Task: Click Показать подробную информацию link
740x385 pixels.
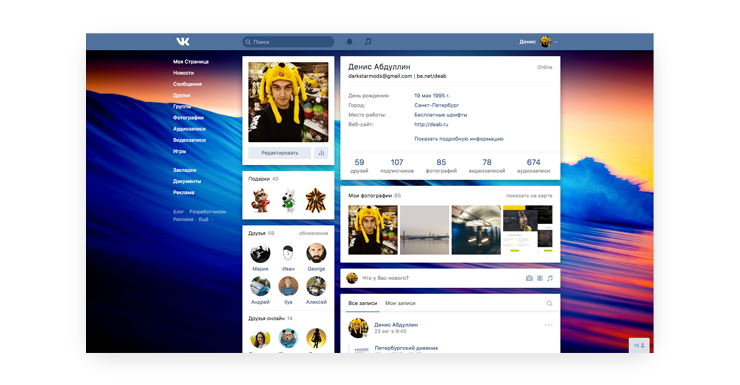Action: (x=459, y=139)
